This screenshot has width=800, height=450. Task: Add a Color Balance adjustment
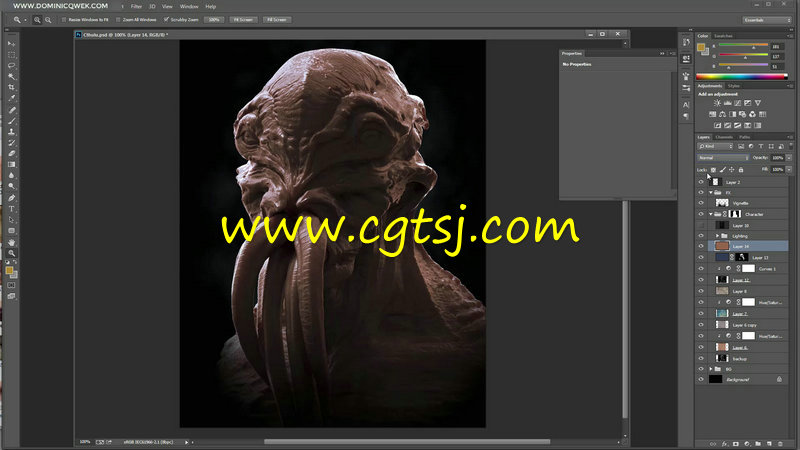tap(722, 114)
